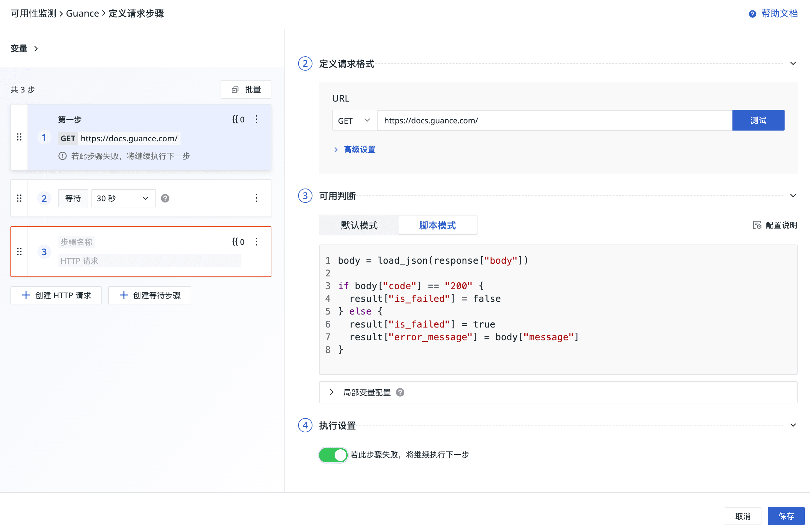This screenshot has height=532, width=810.
Task: Switch to the 默认模式 tab
Action: tap(359, 225)
